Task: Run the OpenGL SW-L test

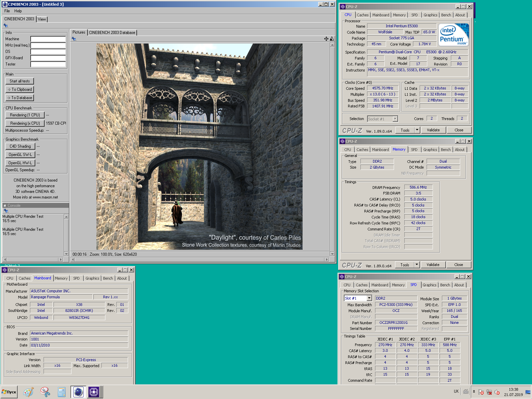Action: 20,155
